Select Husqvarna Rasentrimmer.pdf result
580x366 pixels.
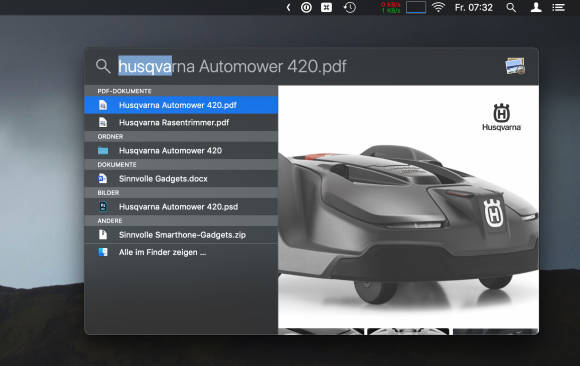coord(181,122)
